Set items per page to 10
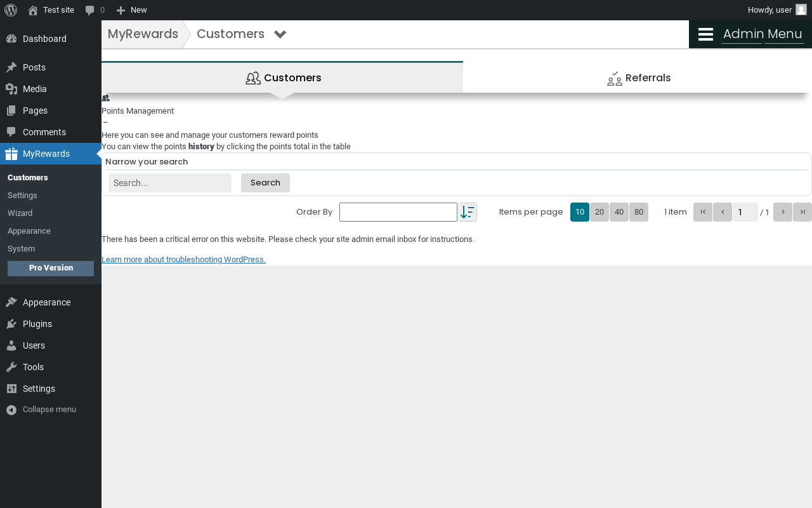Image resolution: width=812 pixels, height=508 pixels. pos(580,212)
